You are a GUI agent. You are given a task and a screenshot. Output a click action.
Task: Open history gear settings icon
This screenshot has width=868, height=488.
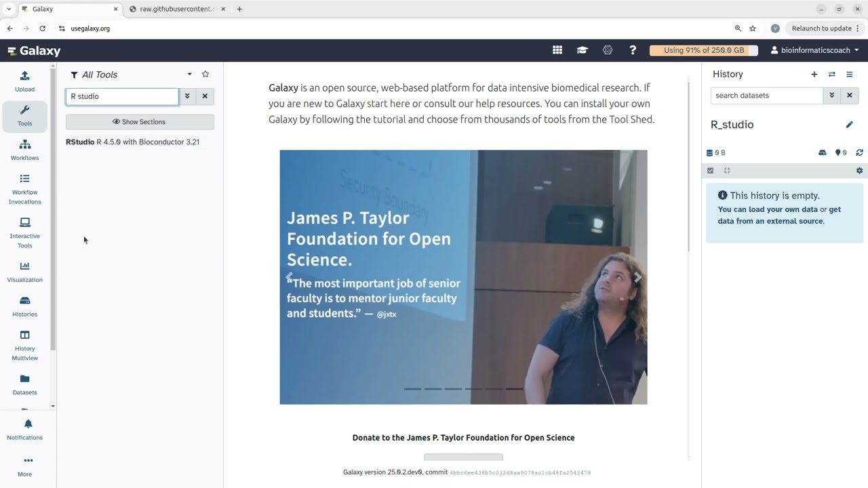click(860, 171)
